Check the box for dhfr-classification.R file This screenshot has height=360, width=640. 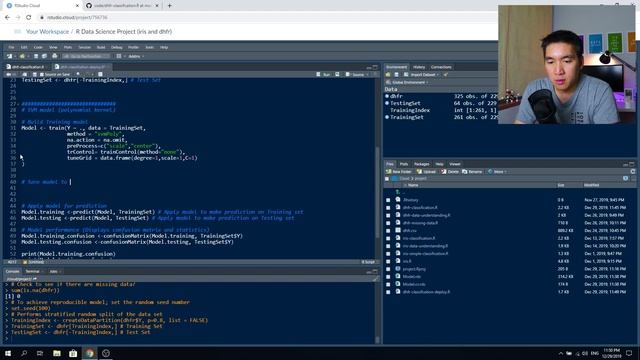[x=388, y=208]
